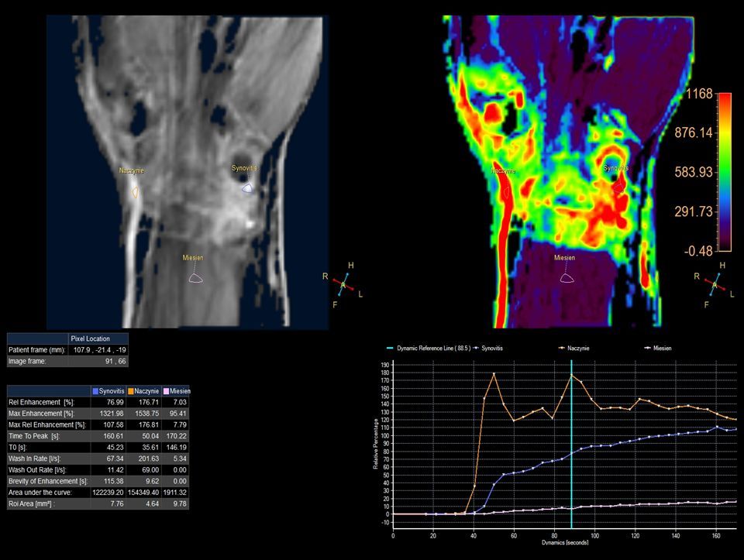The image size is (744, 560).
Task: Select the Naczynie ROI marker on grayscale image
Action: click(135, 191)
